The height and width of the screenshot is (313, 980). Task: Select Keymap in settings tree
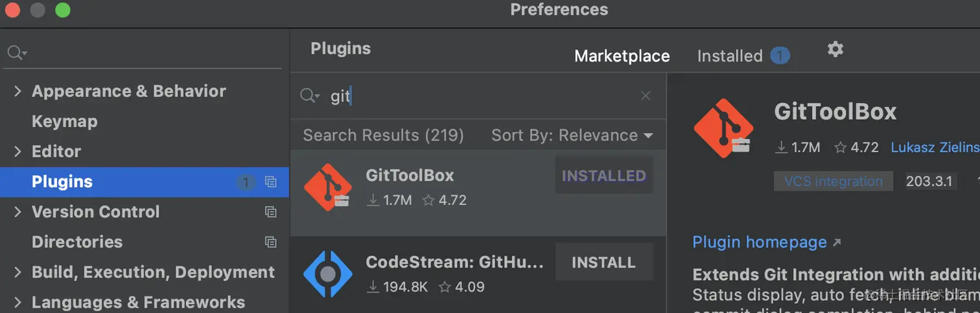[65, 121]
